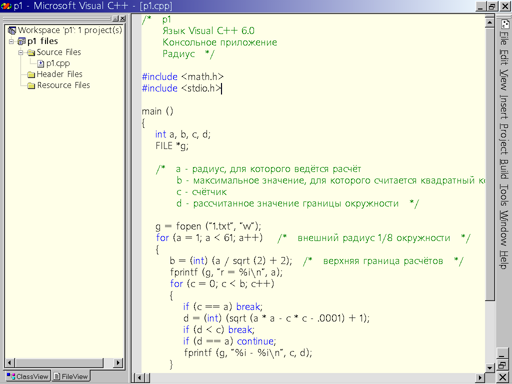This screenshot has height=384, width=512.
Task: Open the Project menu
Action: pos(504,139)
